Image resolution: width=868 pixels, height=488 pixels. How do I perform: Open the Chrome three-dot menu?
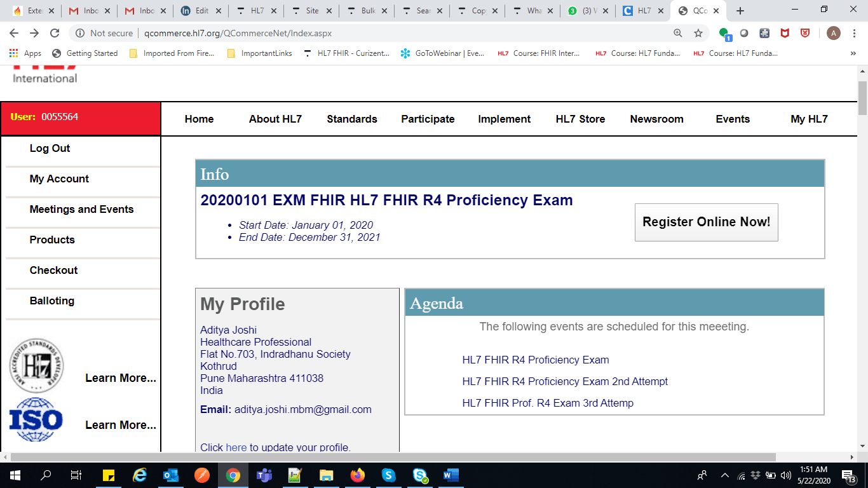854,33
